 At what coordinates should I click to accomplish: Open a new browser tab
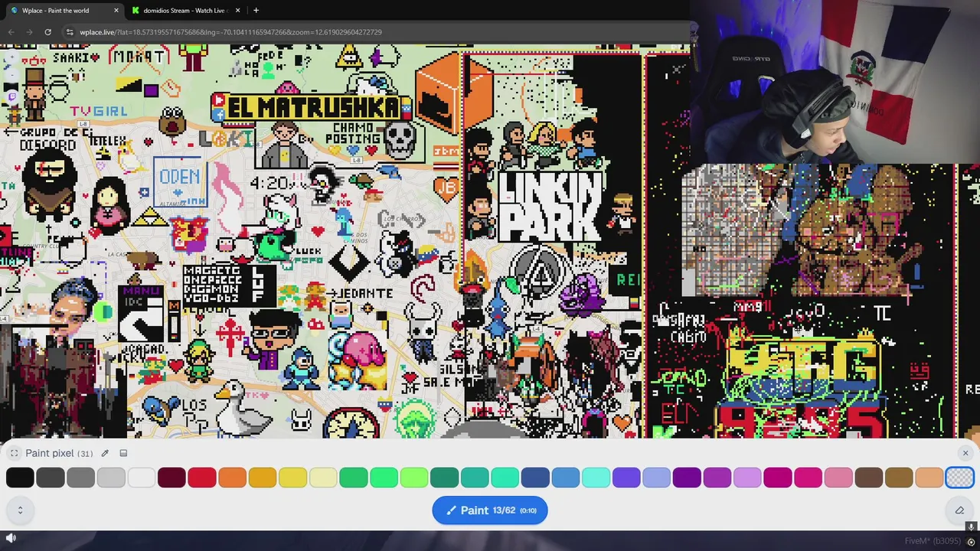coord(256,11)
